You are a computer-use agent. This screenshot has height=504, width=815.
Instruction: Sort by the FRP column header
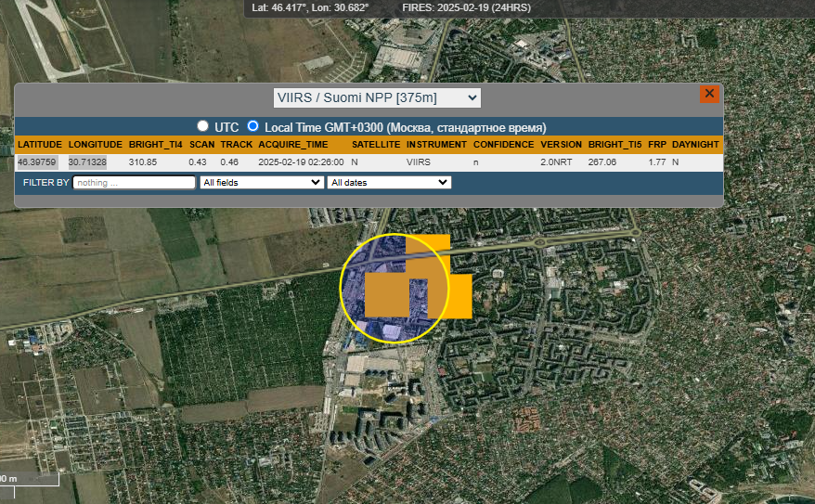point(657,145)
